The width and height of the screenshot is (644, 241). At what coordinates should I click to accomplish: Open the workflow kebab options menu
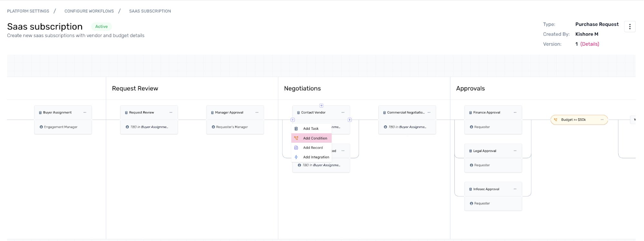[x=630, y=27]
